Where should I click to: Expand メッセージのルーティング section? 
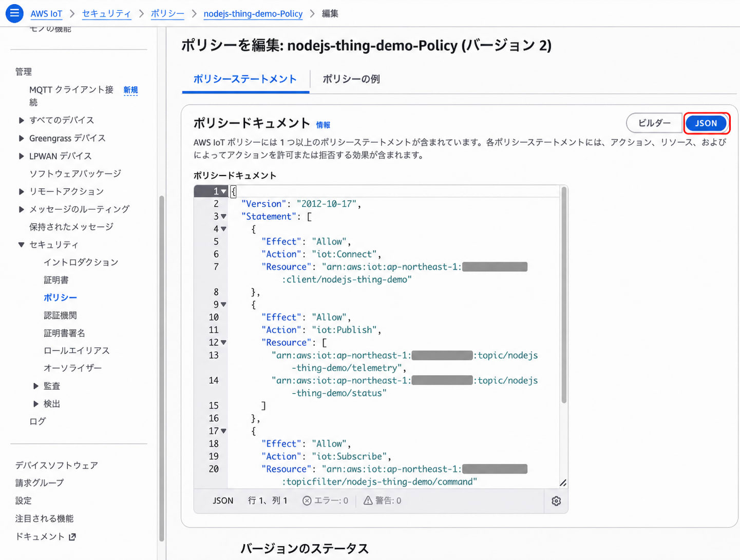[x=21, y=209]
